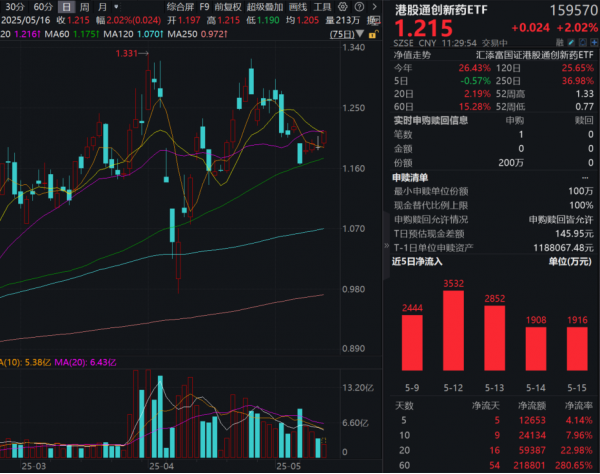Screen dimensions: 600x474
Task: Click the 净值走势 label
Action: (412, 55)
